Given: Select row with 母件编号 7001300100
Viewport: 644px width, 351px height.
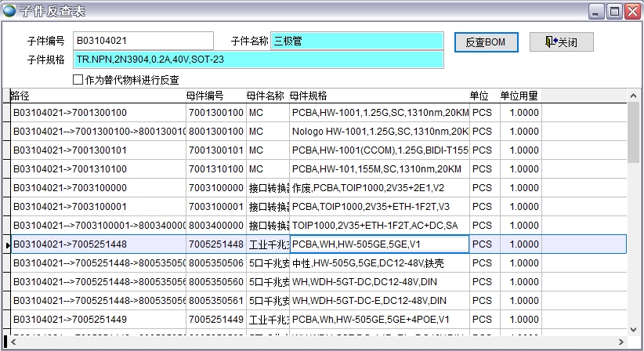Looking at the screenshot, I should (215, 113).
